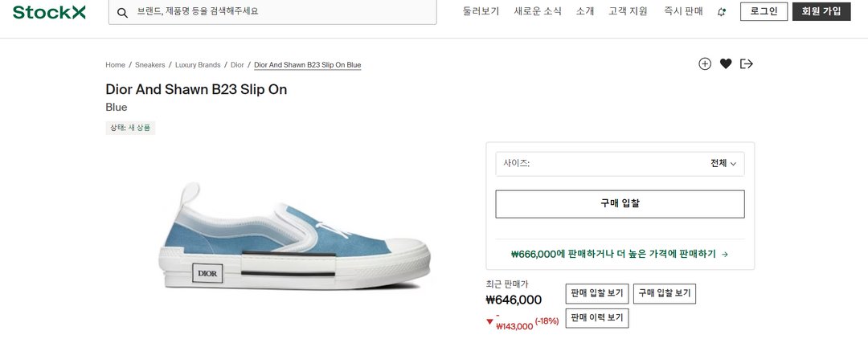Click the heart favorite icon
Screen dimensions: 868x347
click(x=726, y=64)
